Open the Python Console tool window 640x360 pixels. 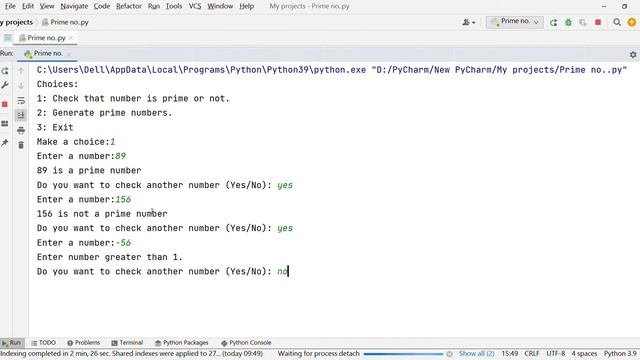(246, 343)
